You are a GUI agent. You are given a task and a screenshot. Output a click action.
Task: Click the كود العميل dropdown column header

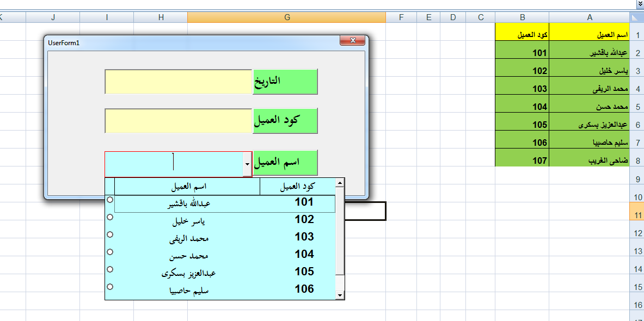(297, 187)
